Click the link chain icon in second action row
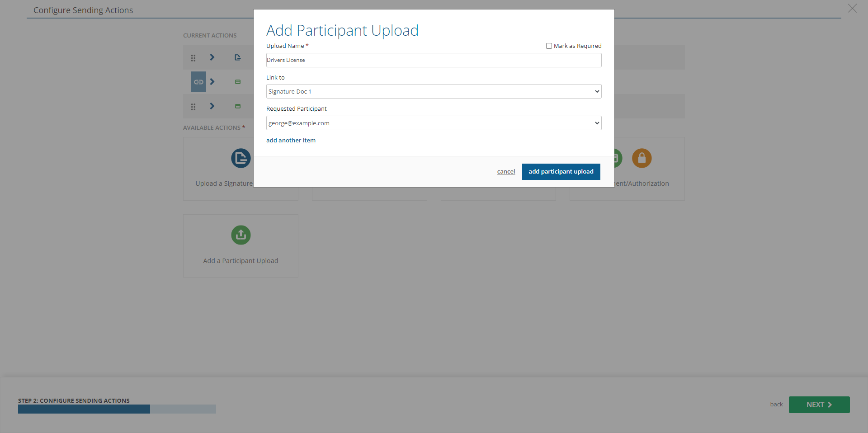The width and height of the screenshot is (868, 433). tap(198, 82)
